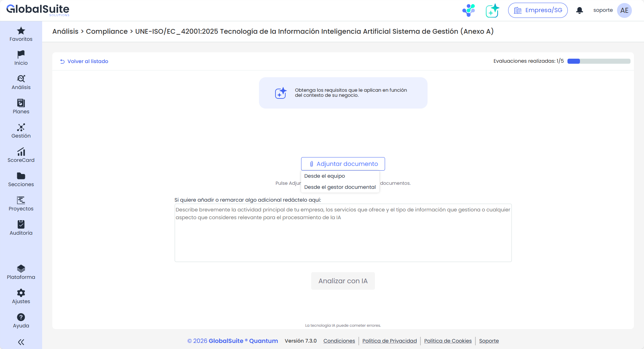Open the Análisis sidebar section

pos(21,82)
